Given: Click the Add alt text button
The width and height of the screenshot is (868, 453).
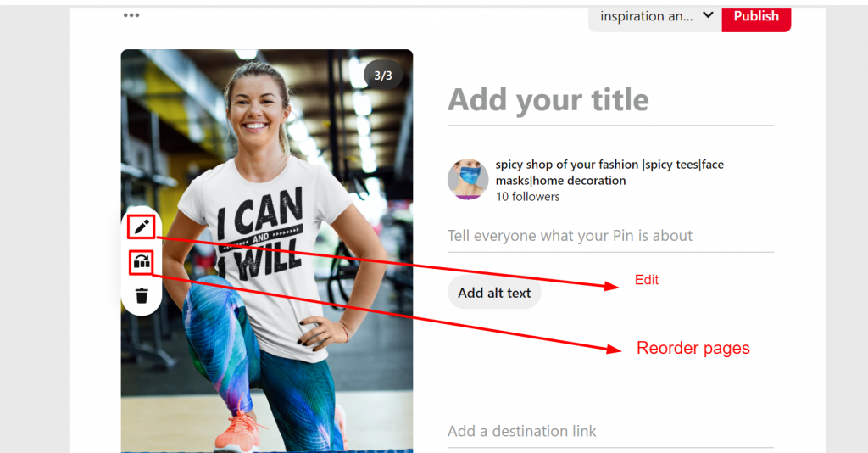Looking at the screenshot, I should [x=494, y=293].
